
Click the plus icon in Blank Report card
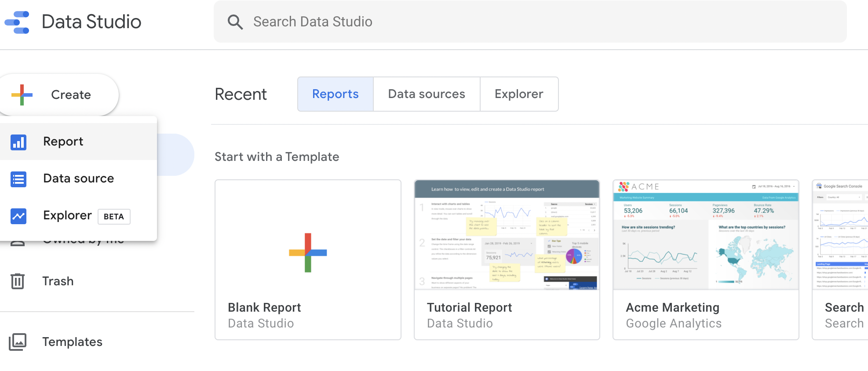[308, 253]
